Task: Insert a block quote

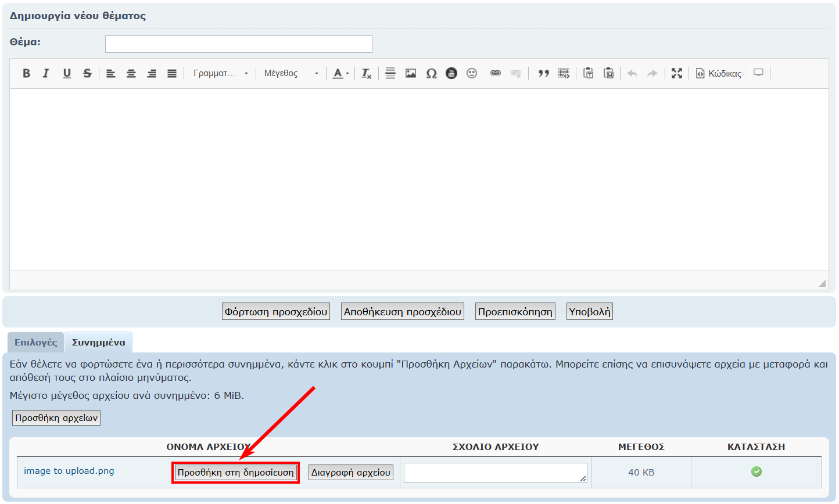Action: [x=543, y=73]
